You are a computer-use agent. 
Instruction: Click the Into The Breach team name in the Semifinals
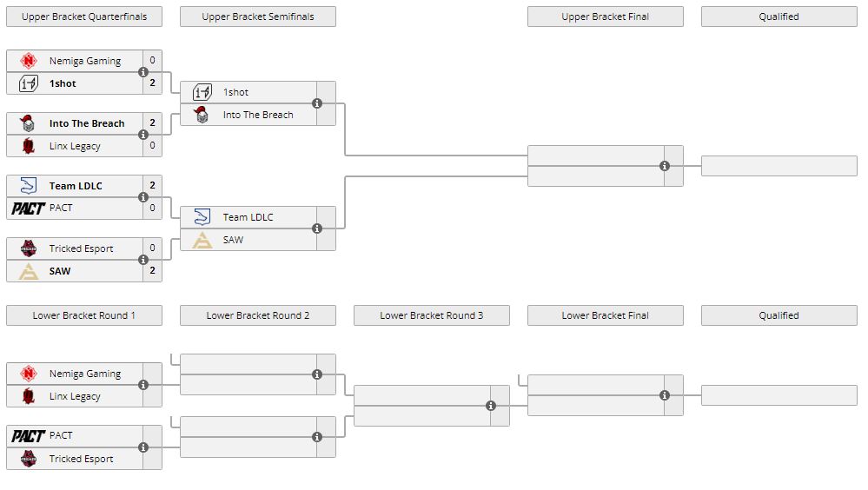pos(258,115)
